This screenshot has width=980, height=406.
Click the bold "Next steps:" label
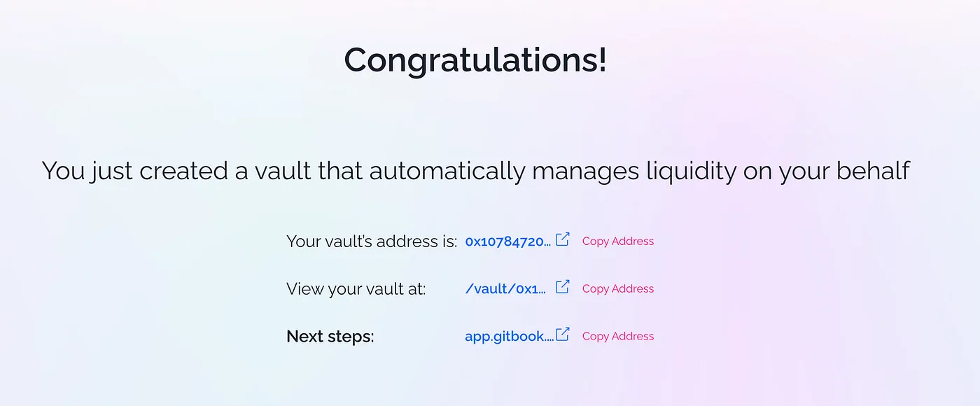click(x=330, y=337)
